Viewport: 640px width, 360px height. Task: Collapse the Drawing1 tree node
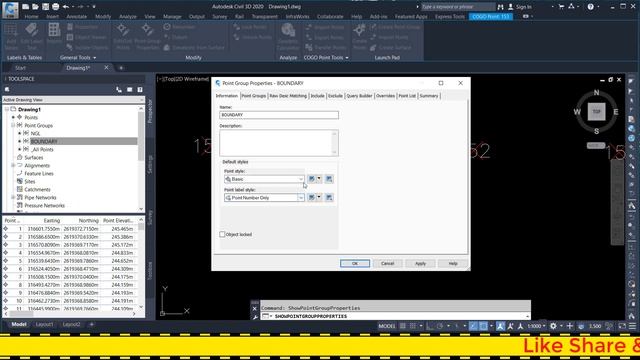[7, 109]
